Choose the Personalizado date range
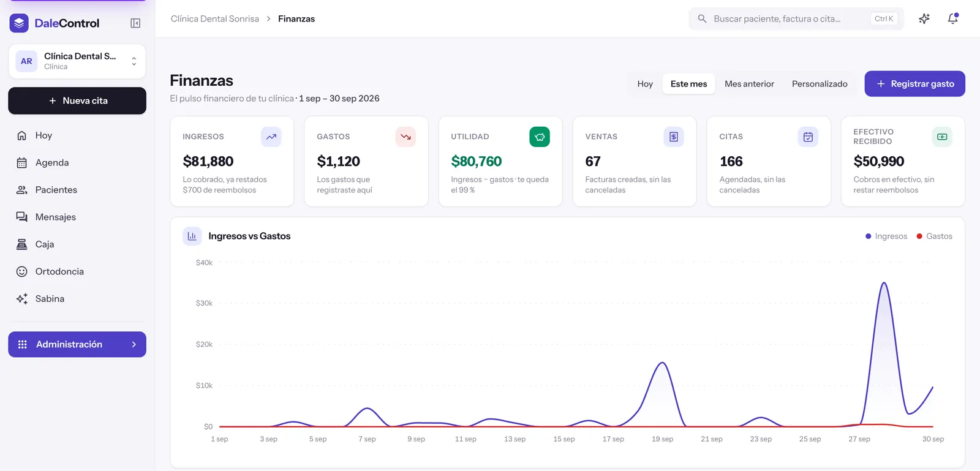Viewport: 980px width, 471px height. click(820, 84)
